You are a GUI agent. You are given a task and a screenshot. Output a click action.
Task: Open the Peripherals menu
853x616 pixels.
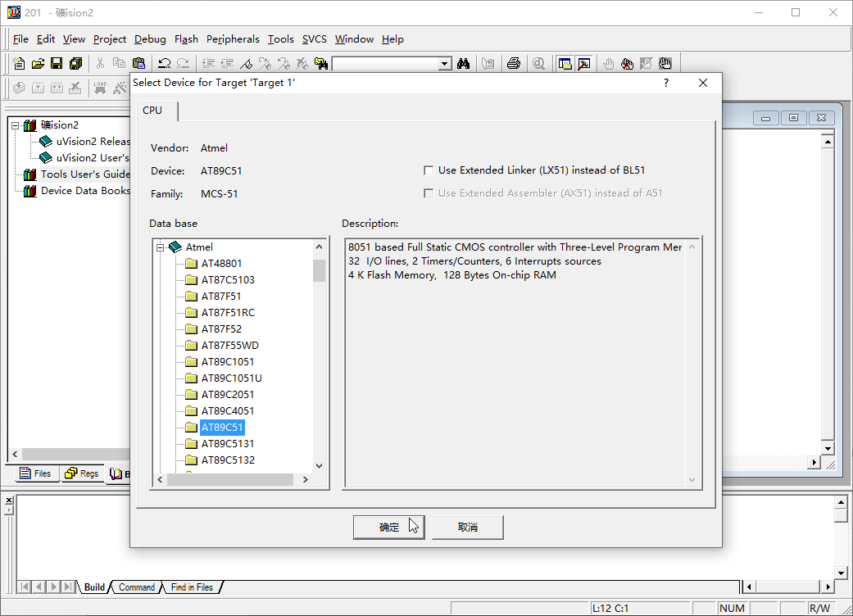tap(233, 39)
